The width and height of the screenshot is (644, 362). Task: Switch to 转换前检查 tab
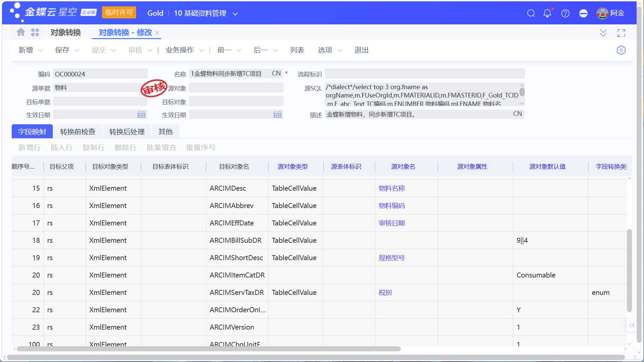click(x=78, y=132)
